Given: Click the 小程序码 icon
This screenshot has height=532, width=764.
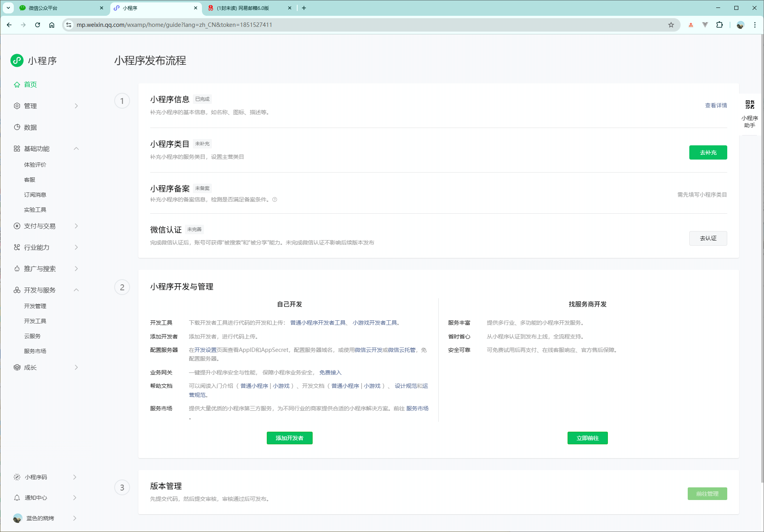Looking at the screenshot, I should pyautogui.click(x=17, y=477).
